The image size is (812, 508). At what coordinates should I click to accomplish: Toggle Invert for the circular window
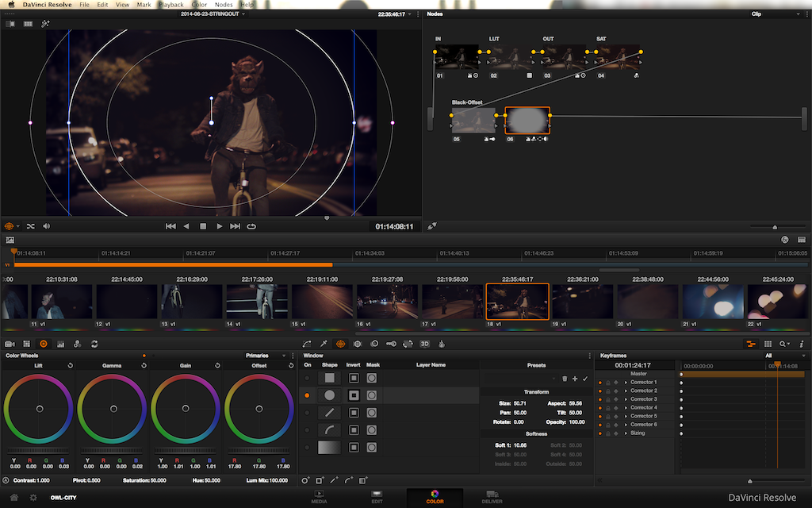(354, 395)
